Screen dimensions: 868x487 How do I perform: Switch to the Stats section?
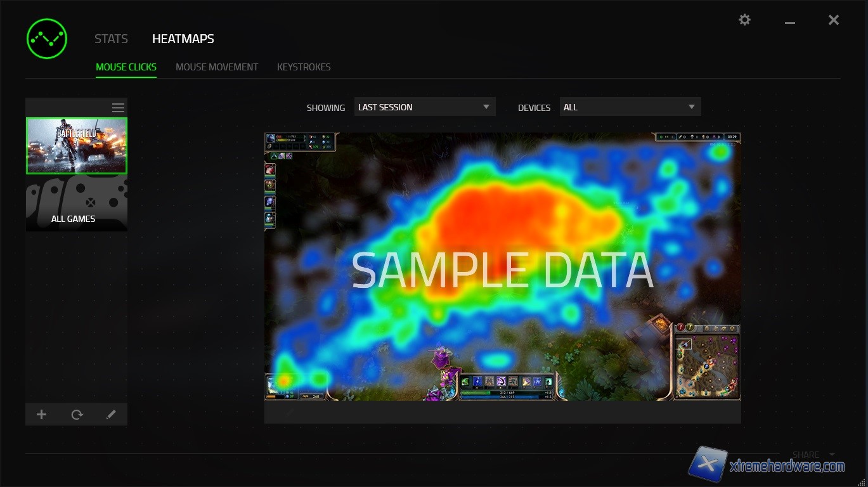(111, 39)
